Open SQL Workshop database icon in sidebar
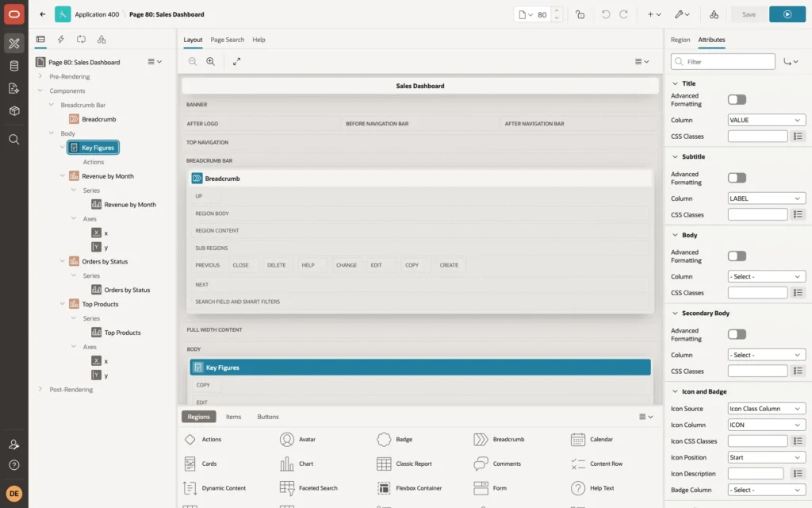812x508 pixels. click(14, 66)
